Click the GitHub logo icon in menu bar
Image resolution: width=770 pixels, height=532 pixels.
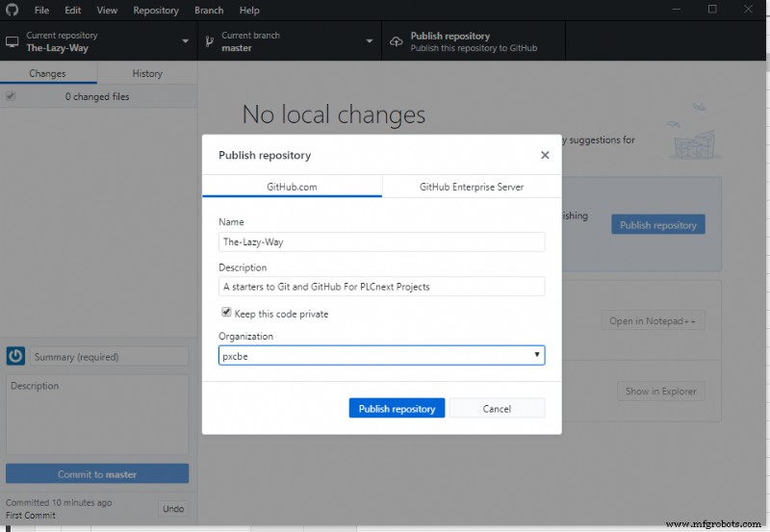[x=12, y=11]
